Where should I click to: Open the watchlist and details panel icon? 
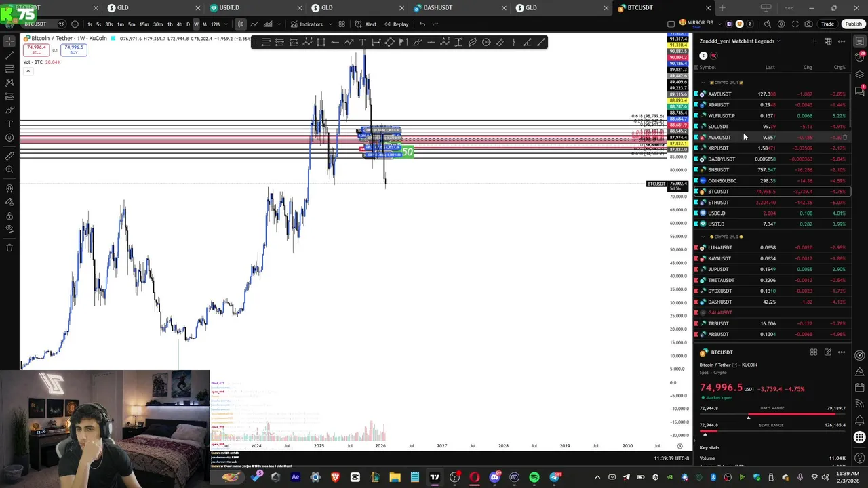click(x=860, y=41)
